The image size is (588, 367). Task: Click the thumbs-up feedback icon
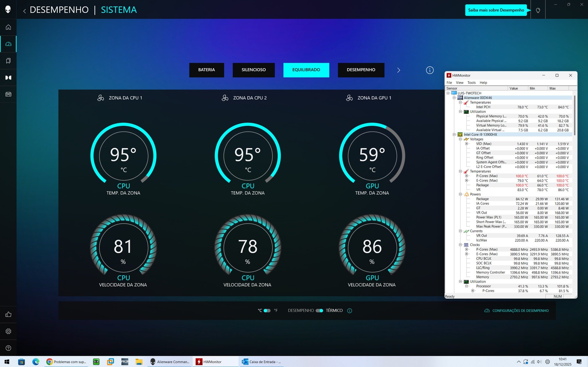click(x=8, y=314)
